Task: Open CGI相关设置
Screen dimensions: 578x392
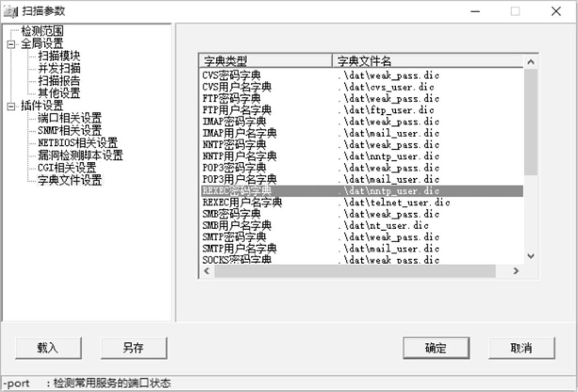Action: point(67,168)
